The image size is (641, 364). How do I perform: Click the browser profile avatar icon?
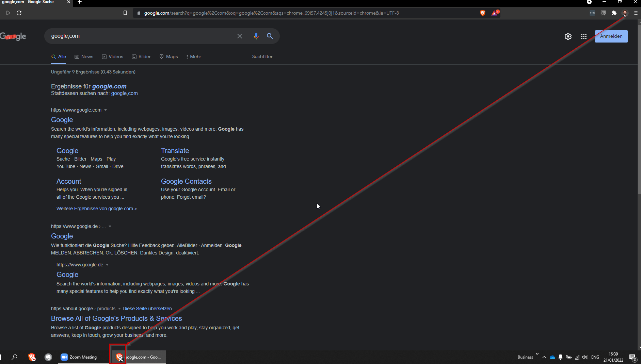(x=625, y=13)
